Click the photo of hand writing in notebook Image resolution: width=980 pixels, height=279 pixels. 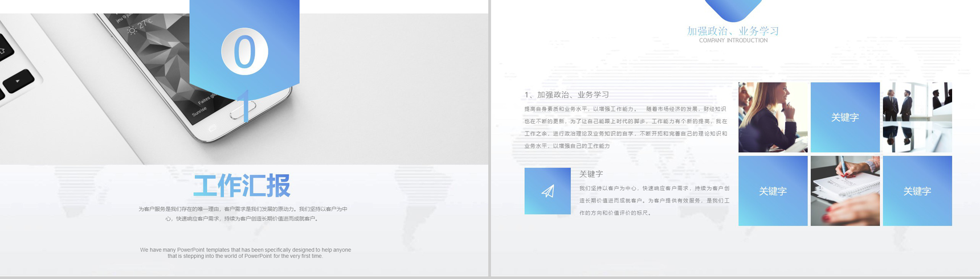pyautogui.click(x=844, y=191)
